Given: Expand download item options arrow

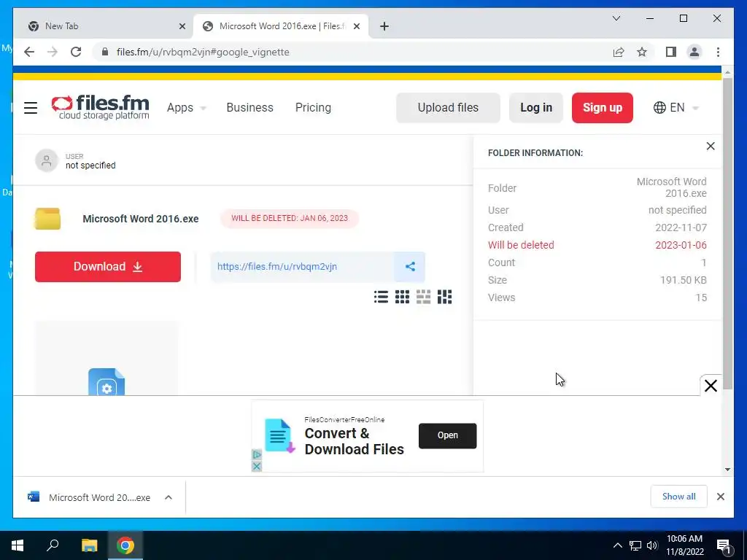Looking at the screenshot, I should (x=169, y=497).
